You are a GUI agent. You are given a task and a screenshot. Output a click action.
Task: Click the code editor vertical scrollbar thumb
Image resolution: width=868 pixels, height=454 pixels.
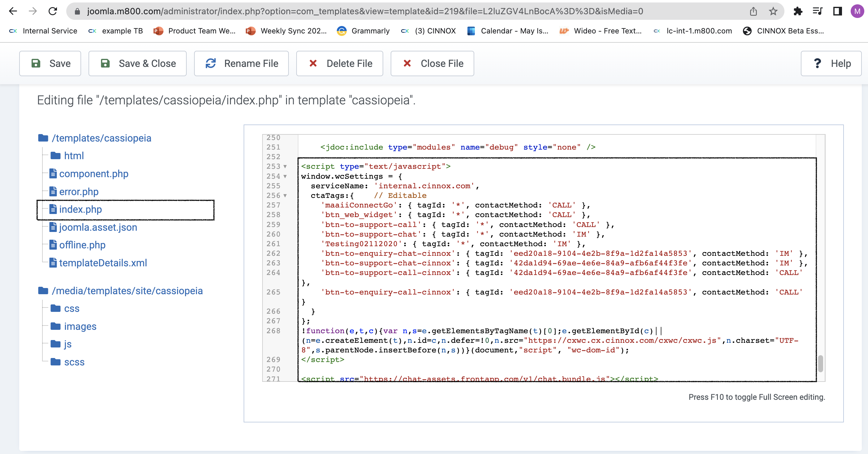[821, 363]
